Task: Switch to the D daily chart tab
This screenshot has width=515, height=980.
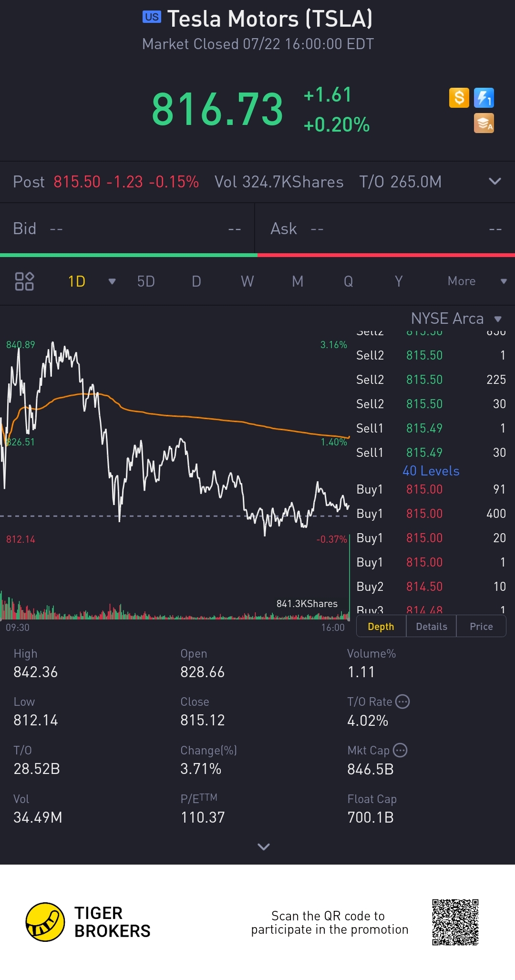Action: [196, 281]
